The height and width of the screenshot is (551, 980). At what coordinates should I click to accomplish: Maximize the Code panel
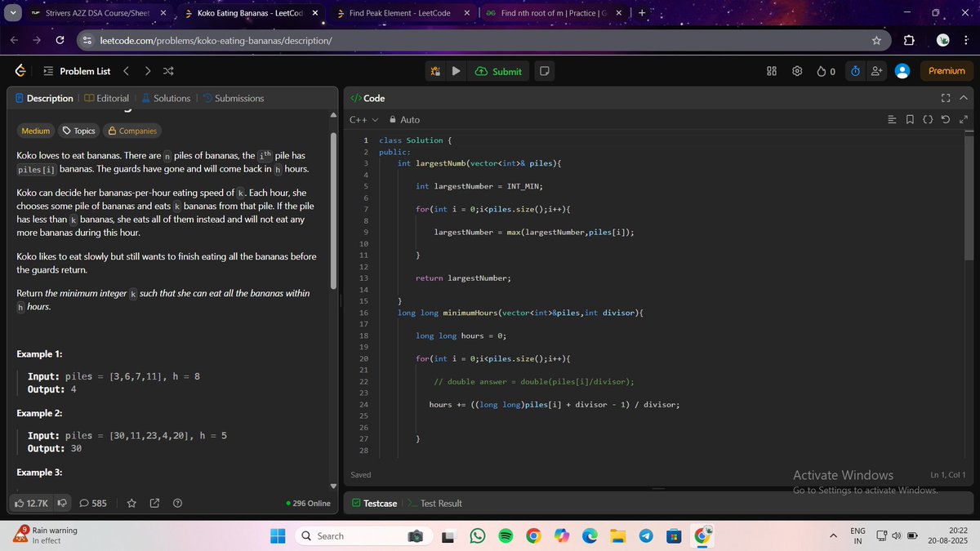(946, 98)
